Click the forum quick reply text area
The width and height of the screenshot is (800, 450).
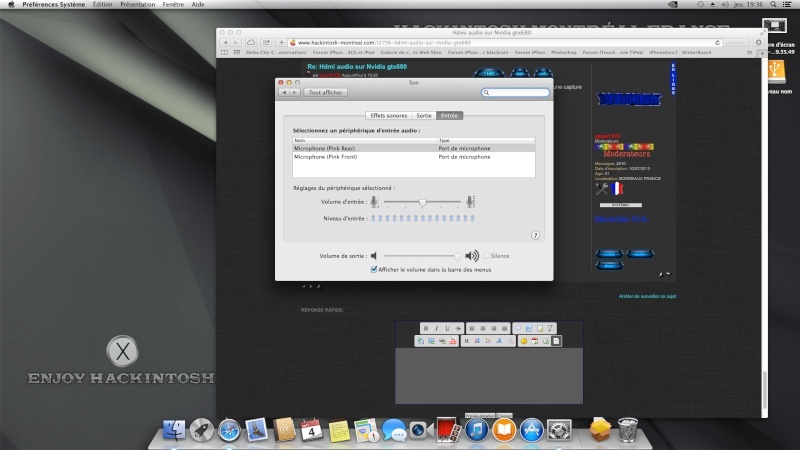coord(489,376)
